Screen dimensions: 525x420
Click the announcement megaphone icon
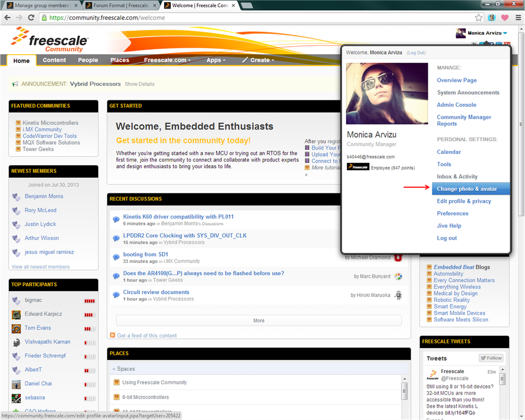pos(15,84)
